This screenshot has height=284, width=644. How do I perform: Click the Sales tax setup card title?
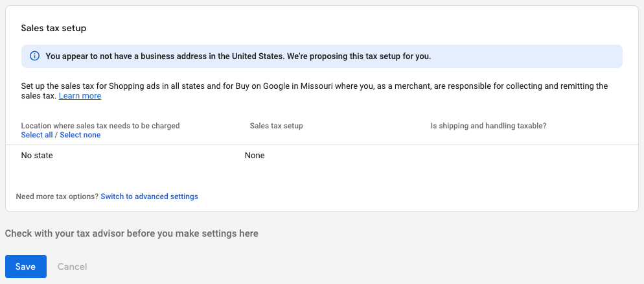tap(53, 29)
